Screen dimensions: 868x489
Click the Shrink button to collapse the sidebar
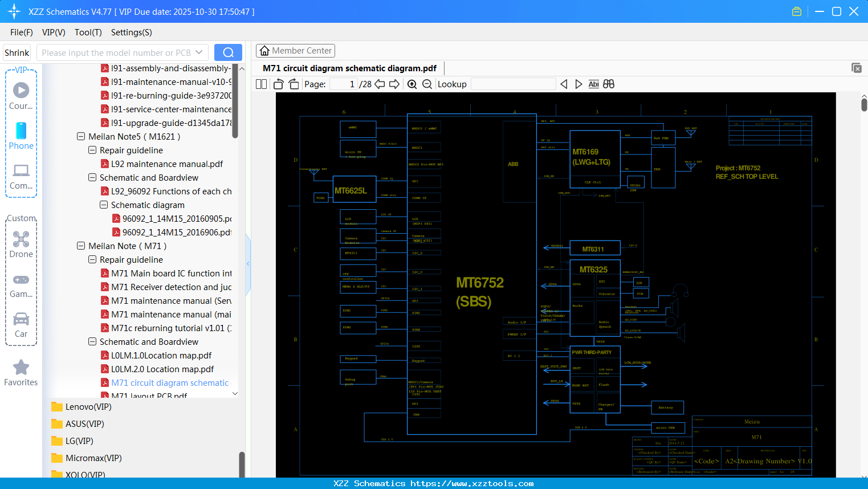[x=17, y=52]
